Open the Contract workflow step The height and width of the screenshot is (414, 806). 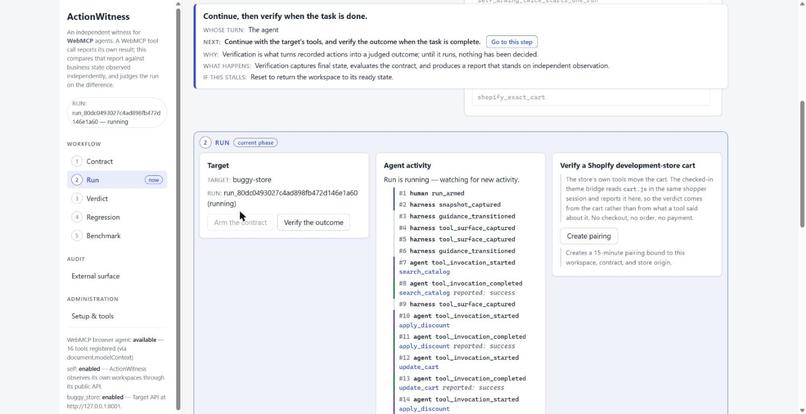coord(117,161)
